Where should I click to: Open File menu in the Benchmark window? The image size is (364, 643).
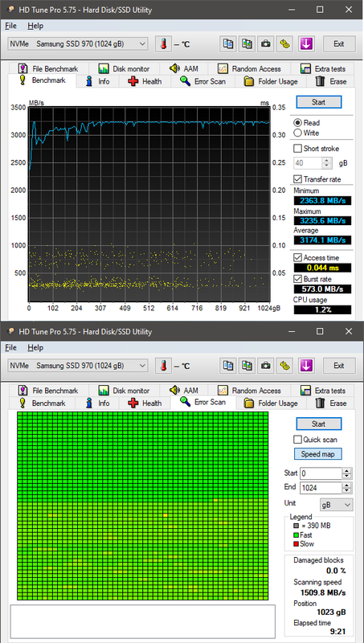(x=10, y=26)
